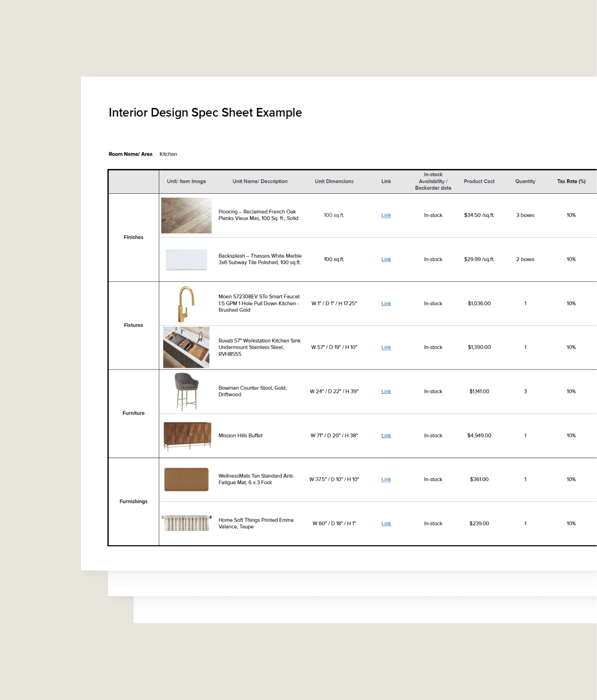Screen dimensions: 597x700
Task: Click the Link in the Moen Smart Faucet row
Action: click(x=386, y=303)
